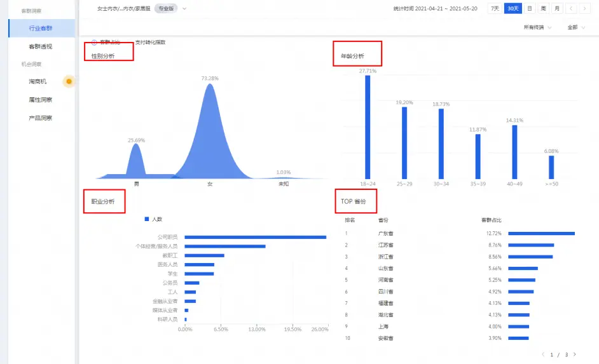Screen dimensions: 599x364
Task: Click the 公司职员 occupation bar
Action: [255, 238]
